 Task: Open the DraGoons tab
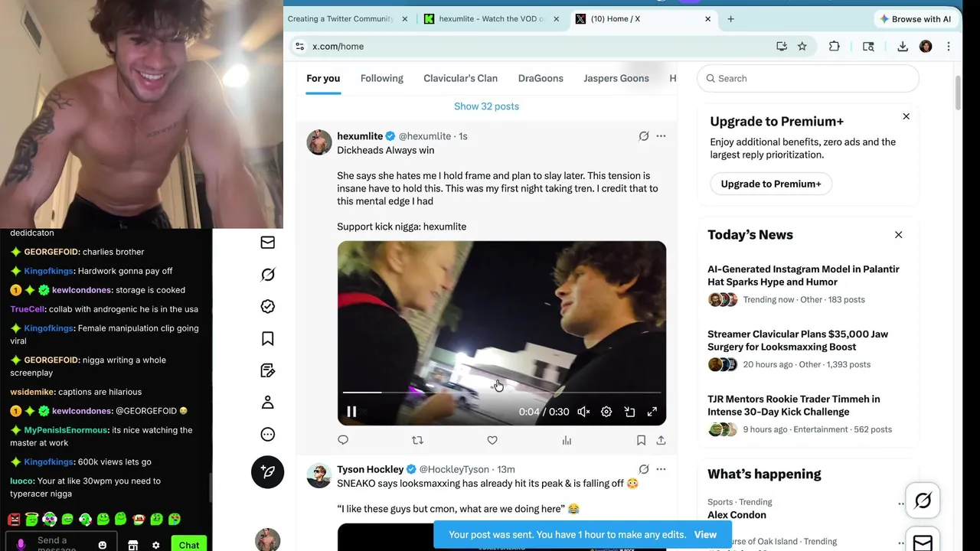(541, 78)
